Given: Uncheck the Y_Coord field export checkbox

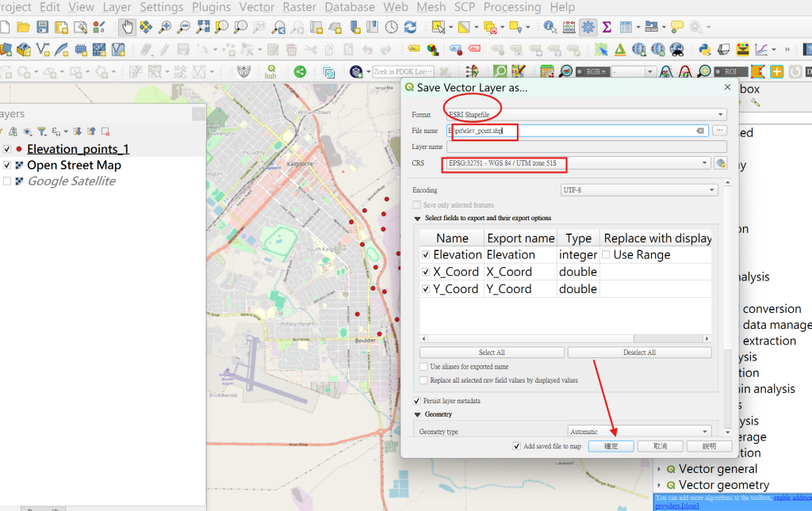Looking at the screenshot, I should pyautogui.click(x=426, y=289).
